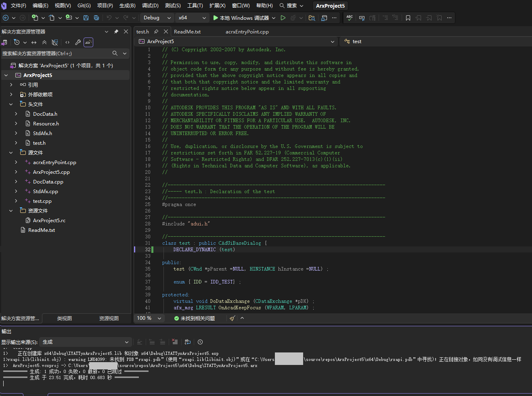Click the code cleanup broom icon
532x396 pixels.
[232, 318]
